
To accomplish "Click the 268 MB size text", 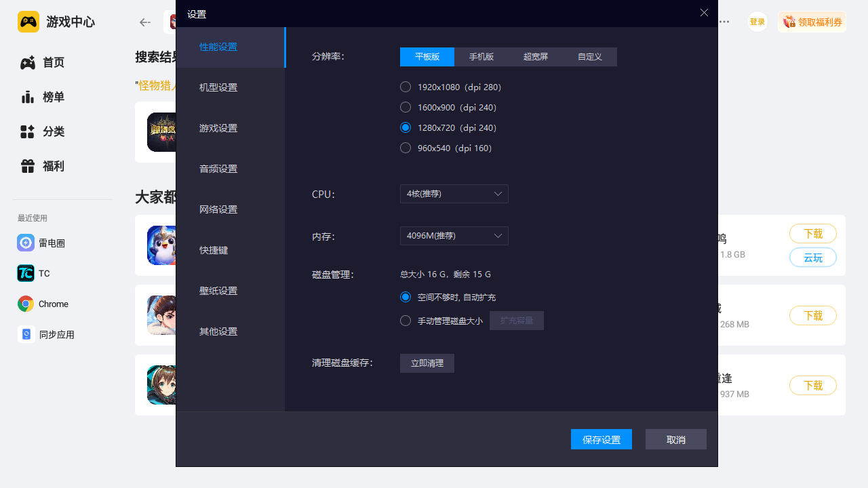I will (x=734, y=325).
